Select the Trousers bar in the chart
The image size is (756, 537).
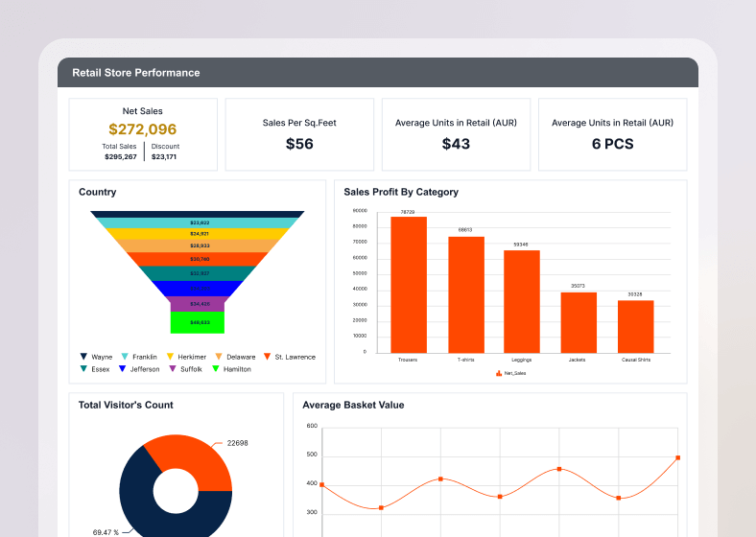pyautogui.click(x=409, y=285)
